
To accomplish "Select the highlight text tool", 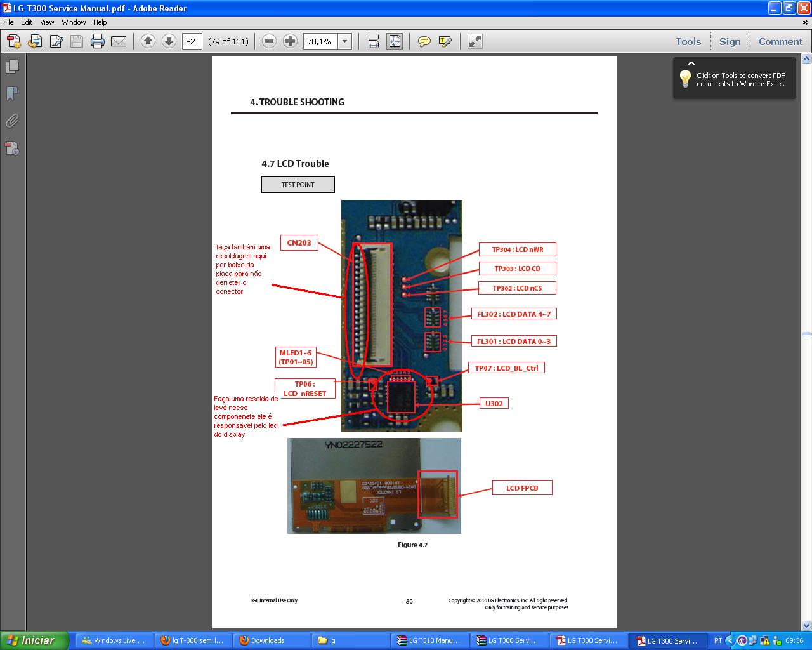I will pyautogui.click(x=445, y=41).
